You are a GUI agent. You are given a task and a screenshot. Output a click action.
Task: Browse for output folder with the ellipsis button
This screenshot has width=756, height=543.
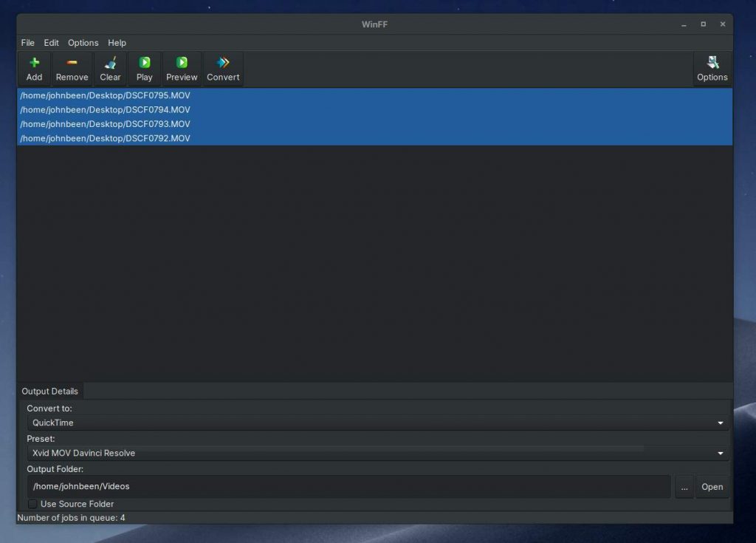684,487
